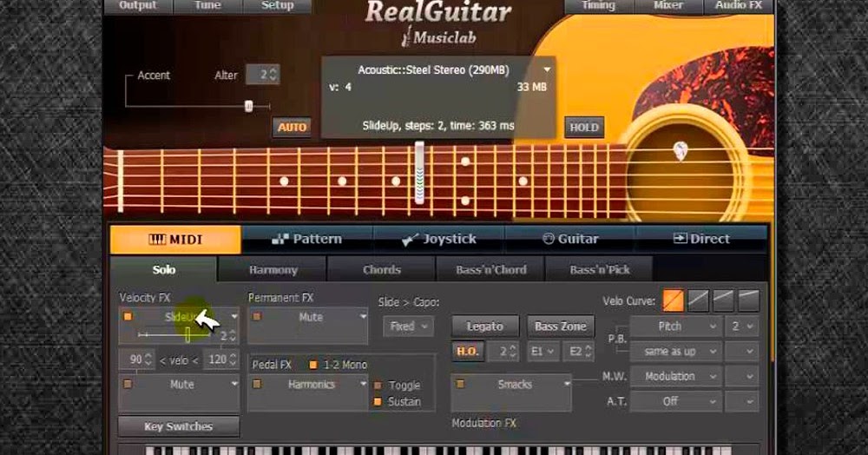This screenshot has height=455, width=868.
Task: Open the empty dropdown next to Modulation
Action: tap(742, 376)
